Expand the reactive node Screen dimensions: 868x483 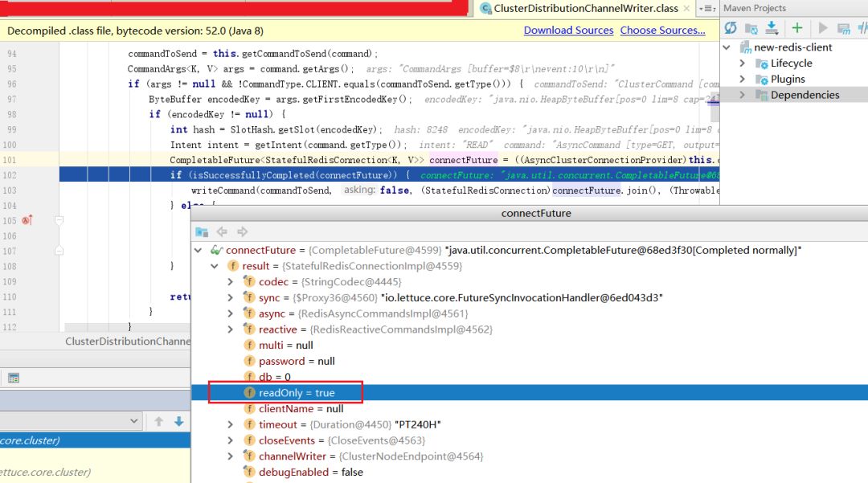point(231,330)
